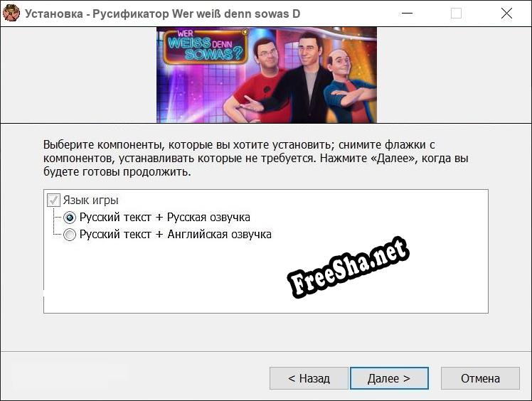Click empty space in the components list box
The image size is (532, 401).
(178, 284)
